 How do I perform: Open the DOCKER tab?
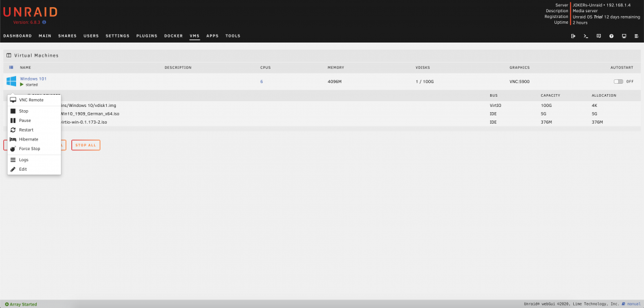click(173, 36)
